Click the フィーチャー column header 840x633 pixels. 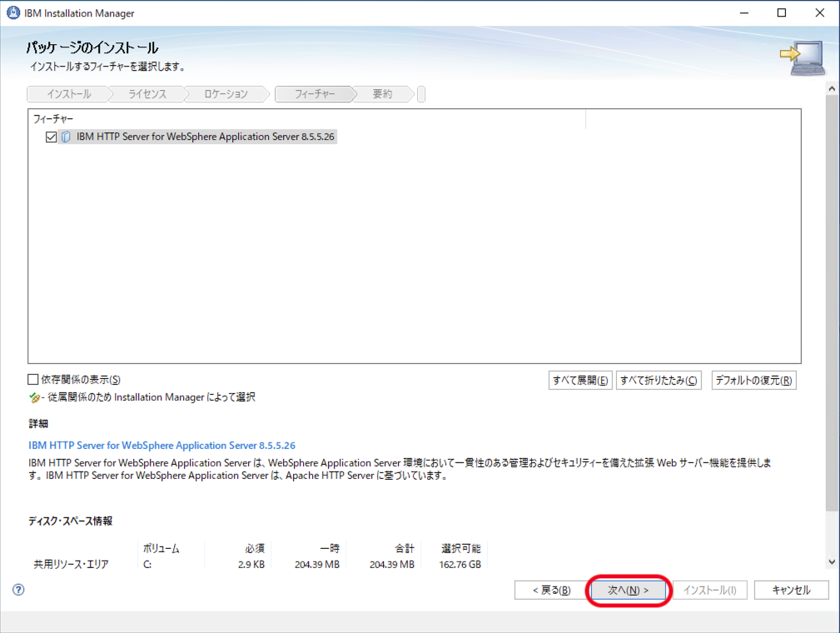pyautogui.click(x=53, y=119)
